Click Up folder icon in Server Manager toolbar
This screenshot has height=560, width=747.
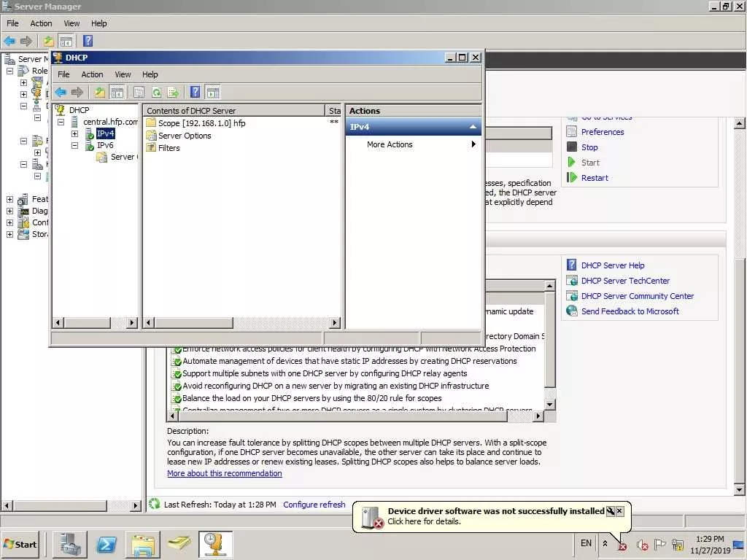[x=48, y=41]
